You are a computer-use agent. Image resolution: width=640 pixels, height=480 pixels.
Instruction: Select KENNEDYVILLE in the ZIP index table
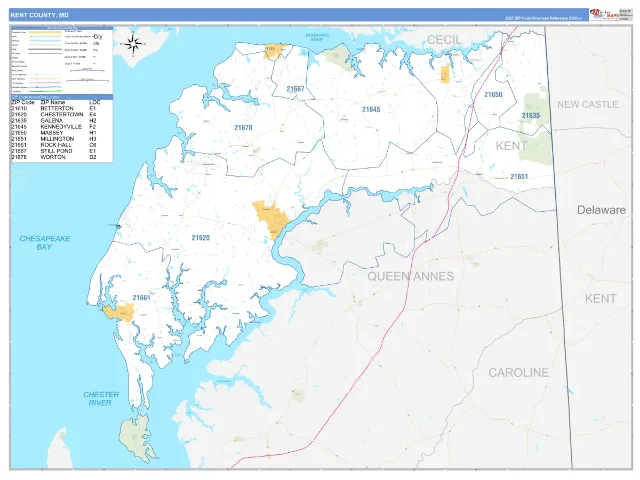(61, 127)
